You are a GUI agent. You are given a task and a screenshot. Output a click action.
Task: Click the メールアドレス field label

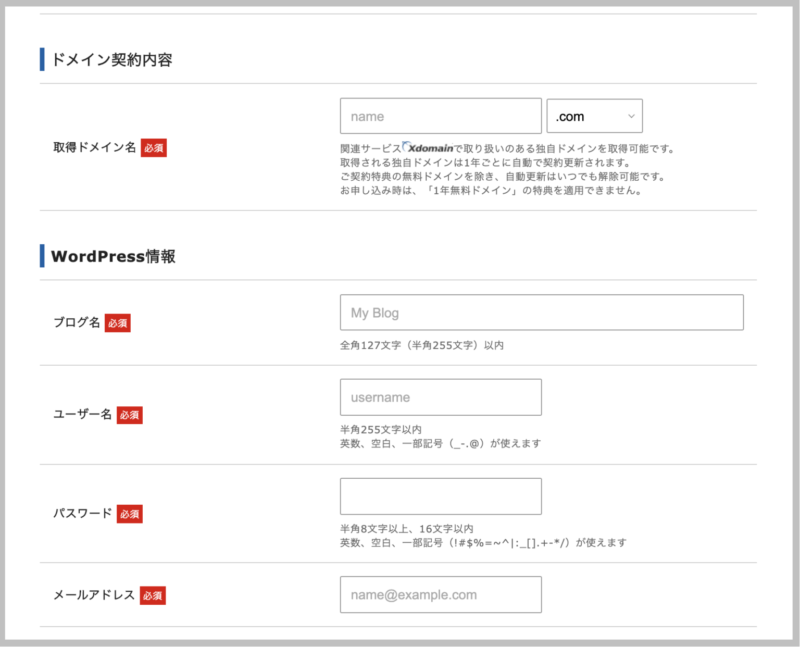[94, 595]
